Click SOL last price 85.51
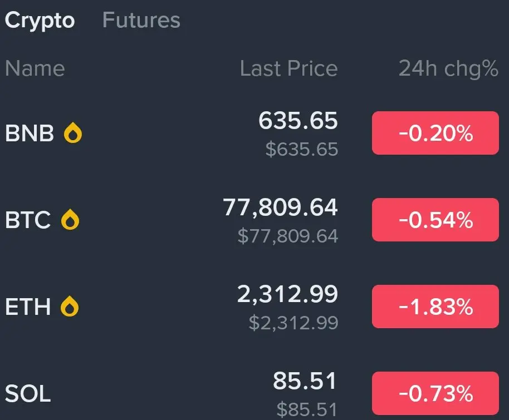Viewport: 509px width, 420px height. [305, 381]
